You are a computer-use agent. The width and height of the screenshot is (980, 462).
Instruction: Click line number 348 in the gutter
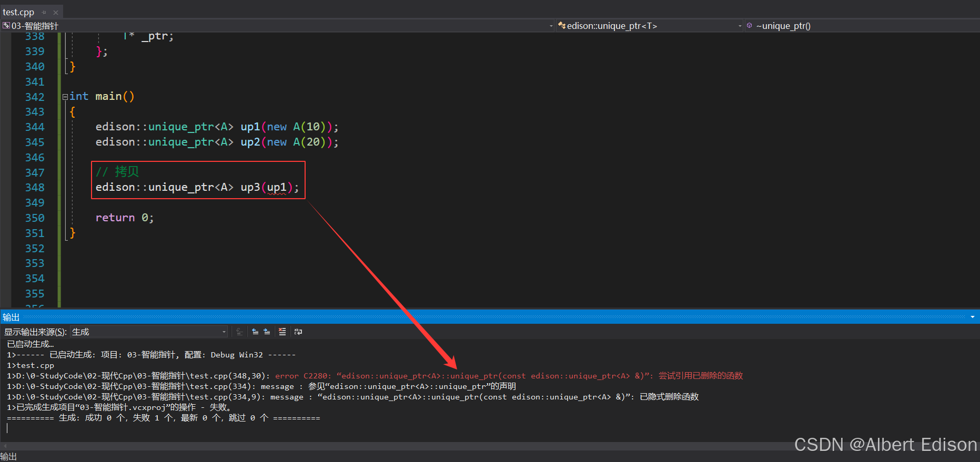click(x=35, y=188)
